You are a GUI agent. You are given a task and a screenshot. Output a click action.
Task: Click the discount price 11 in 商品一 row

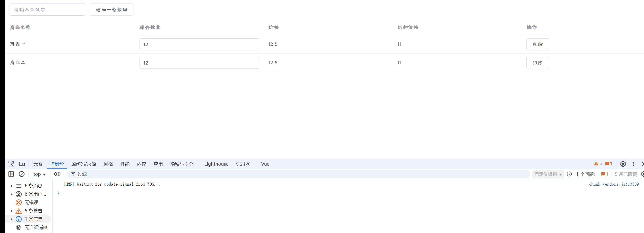click(x=399, y=44)
